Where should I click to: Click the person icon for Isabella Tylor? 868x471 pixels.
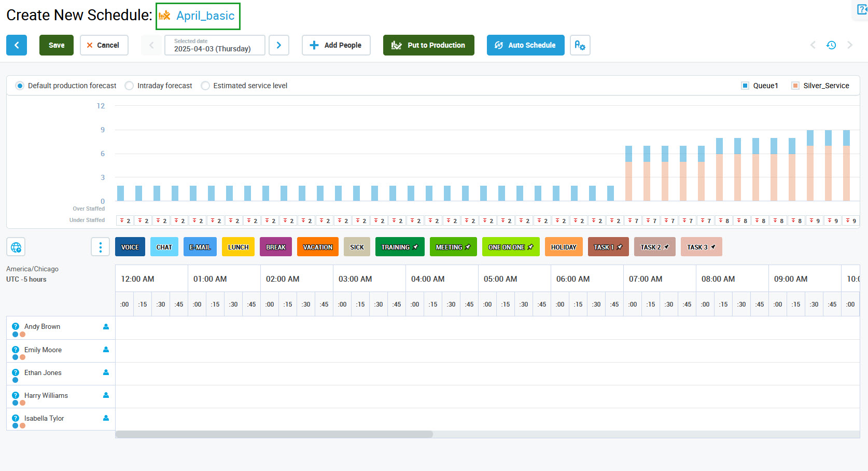pos(106,418)
